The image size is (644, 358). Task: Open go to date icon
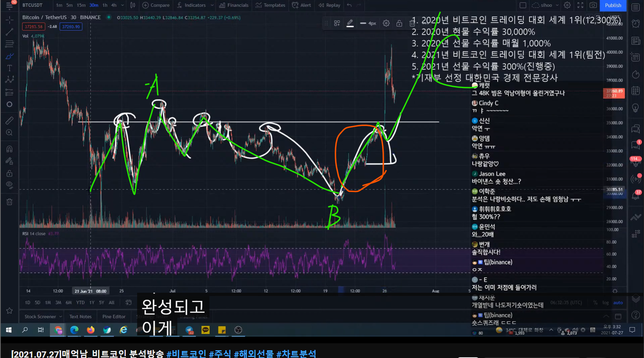(128, 302)
